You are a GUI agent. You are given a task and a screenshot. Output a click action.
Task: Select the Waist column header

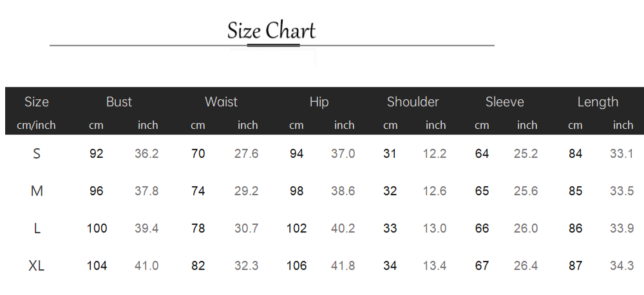point(221,102)
